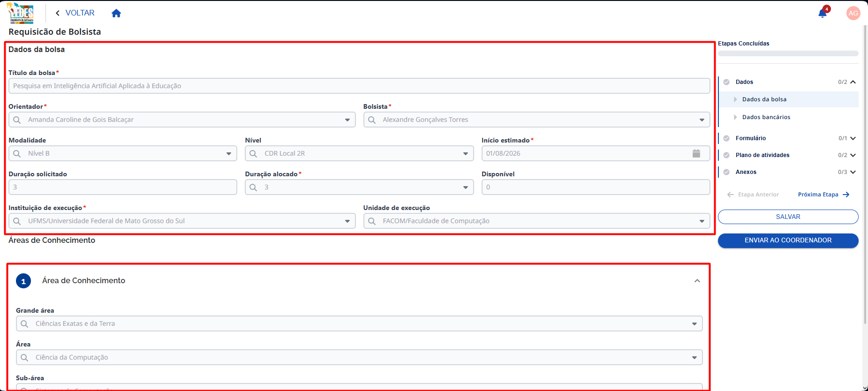868x391 pixels.
Task: Click the check icon beside Dados step
Action: 726,82
